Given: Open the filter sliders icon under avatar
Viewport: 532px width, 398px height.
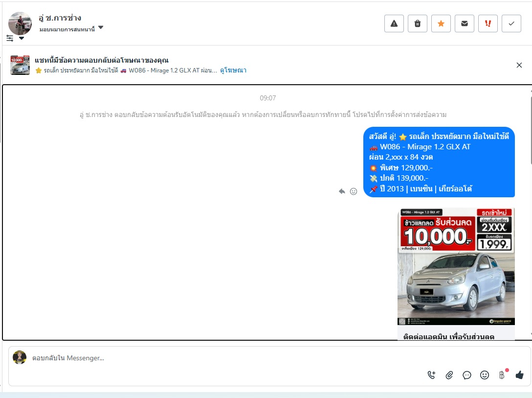Looking at the screenshot, I should pyautogui.click(x=10, y=38).
